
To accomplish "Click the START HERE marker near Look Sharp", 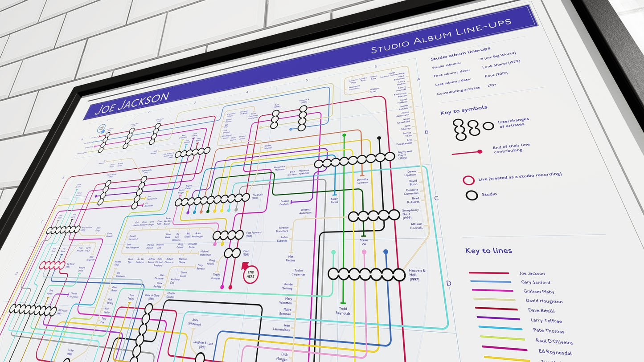I will 102,129.
